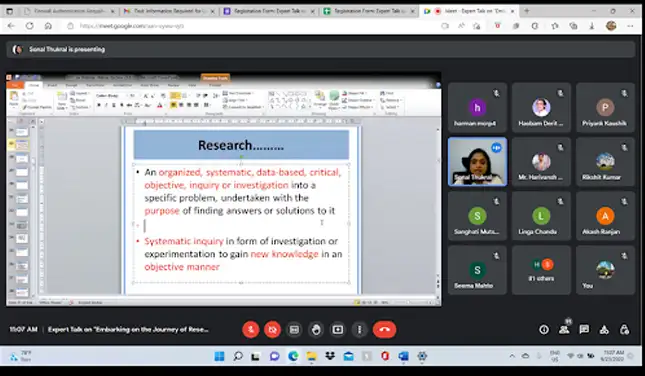Click the browser back arrow
The width and height of the screenshot is (645, 376).
coord(11,26)
